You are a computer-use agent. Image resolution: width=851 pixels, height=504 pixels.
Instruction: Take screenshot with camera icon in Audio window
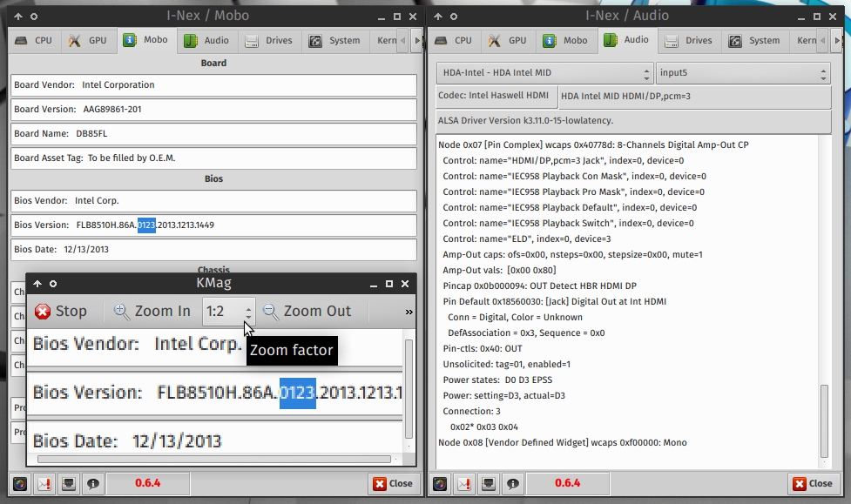point(440,483)
